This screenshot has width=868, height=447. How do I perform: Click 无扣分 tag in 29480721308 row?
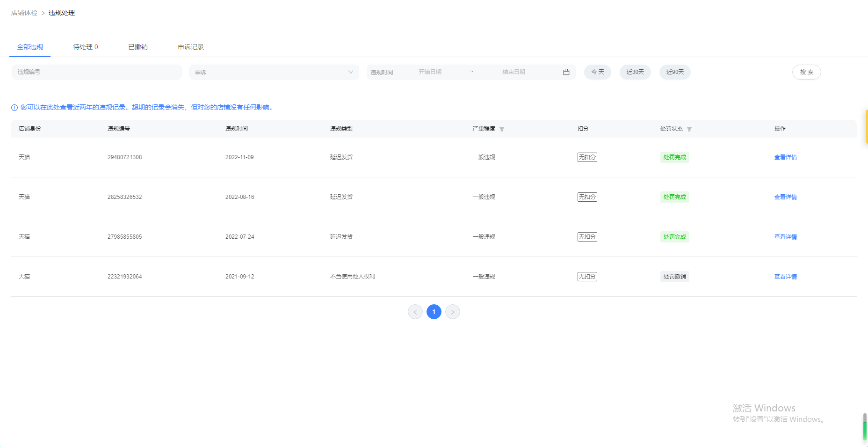click(x=587, y=157)
